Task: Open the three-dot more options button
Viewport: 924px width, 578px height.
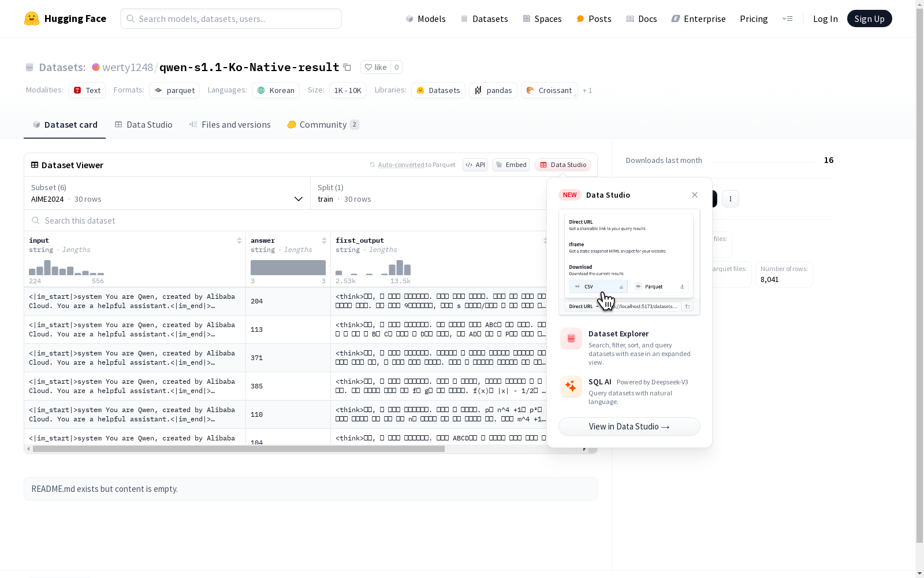Action: pos(731,199)
